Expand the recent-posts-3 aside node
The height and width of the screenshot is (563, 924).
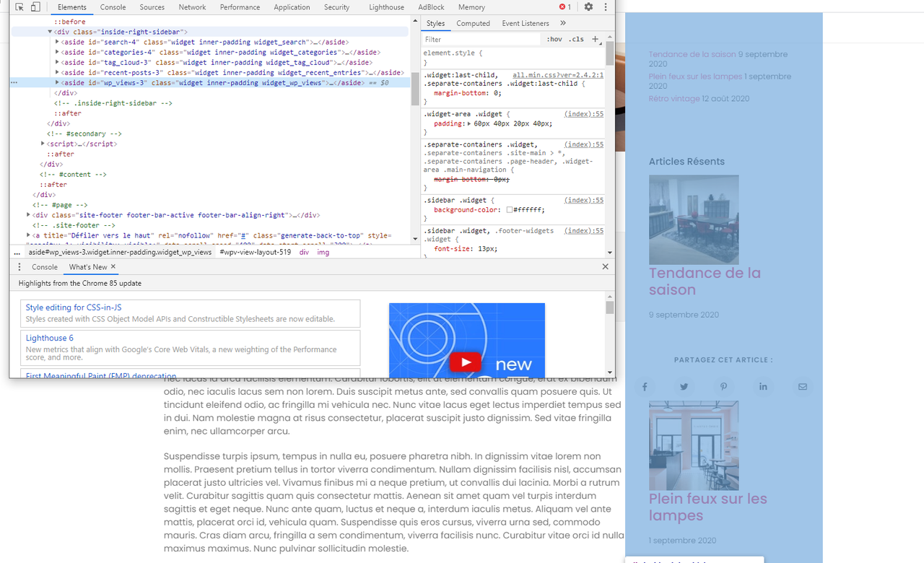(x=58, y=72)
